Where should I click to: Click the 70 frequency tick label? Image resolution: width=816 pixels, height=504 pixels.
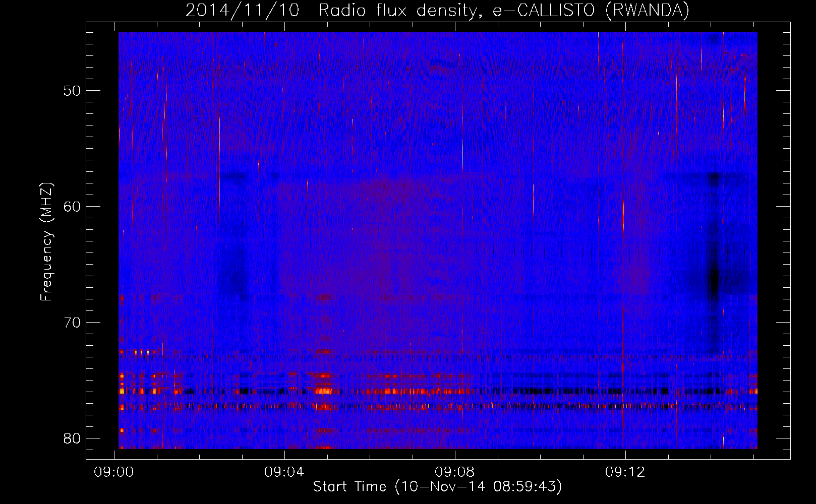click(73, 323)
